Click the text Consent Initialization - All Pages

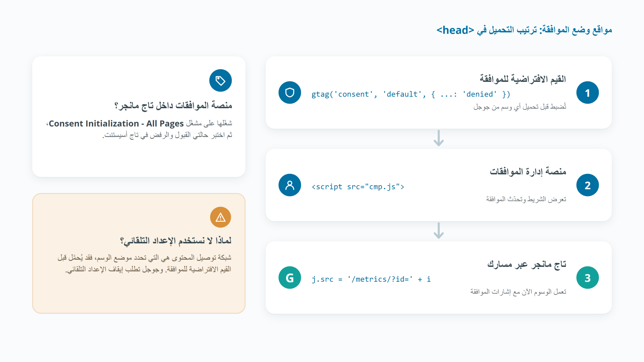tap(116, 123)
